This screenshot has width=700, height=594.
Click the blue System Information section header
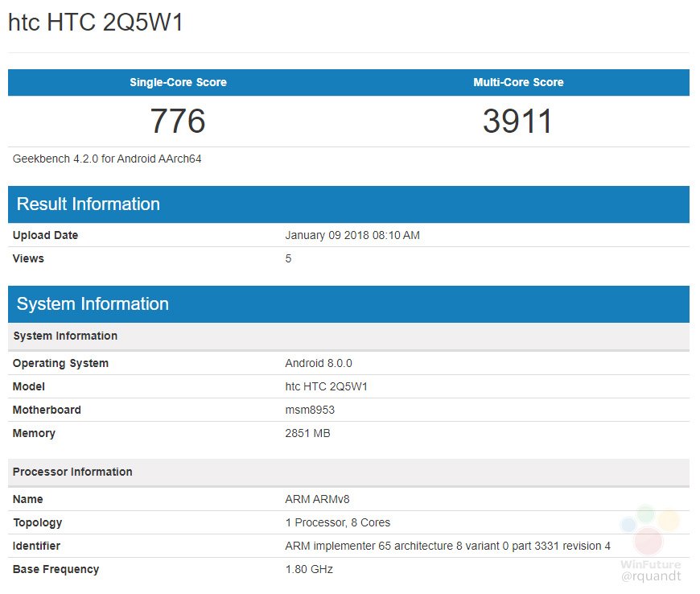[93, 304]
